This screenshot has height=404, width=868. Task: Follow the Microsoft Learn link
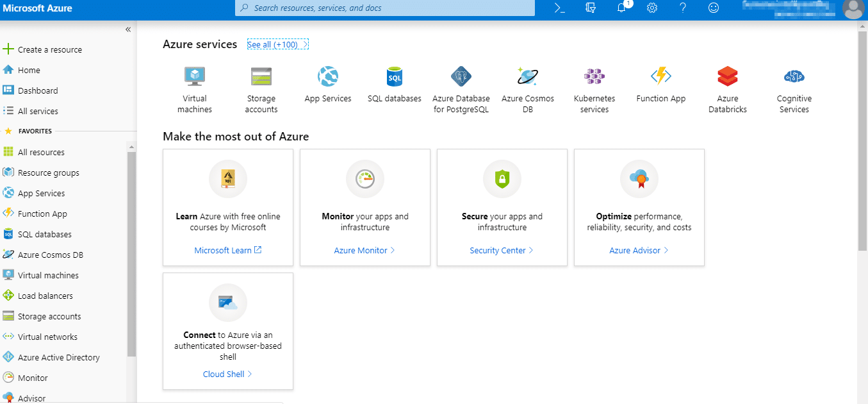[x=228, y=250]
